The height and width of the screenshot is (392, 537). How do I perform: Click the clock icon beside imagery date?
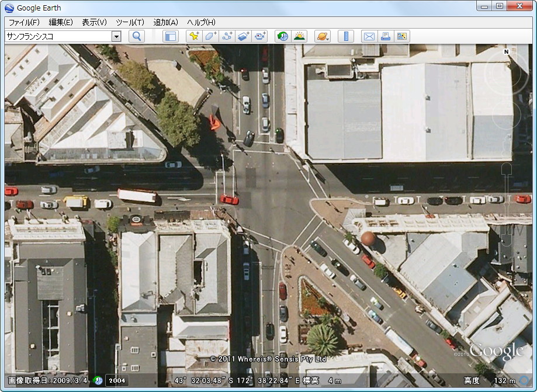coord(98,380)
